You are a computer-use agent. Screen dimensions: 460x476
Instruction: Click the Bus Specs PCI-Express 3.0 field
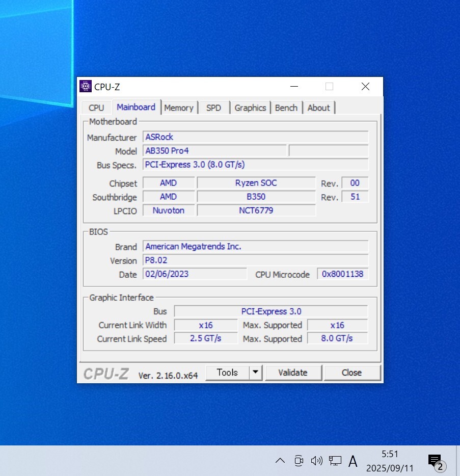pyautogui.click(x=256, y=165)
